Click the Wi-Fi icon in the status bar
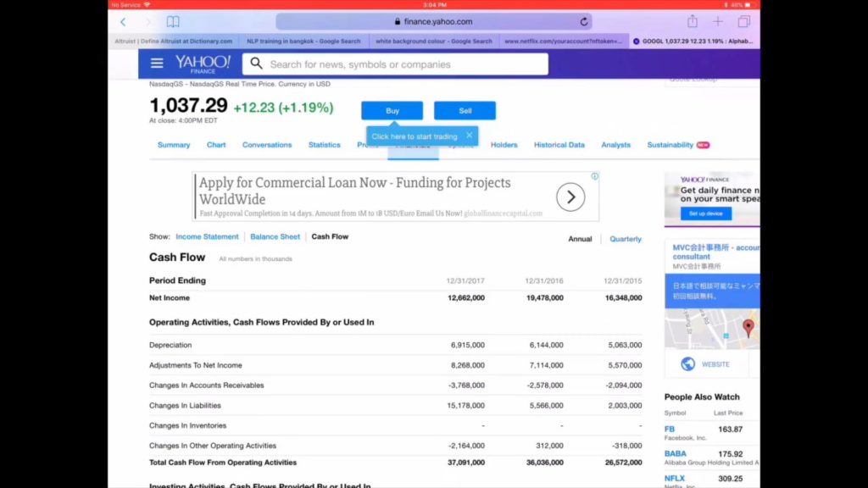Viewport: 868px width, 488px height. [147, 5]
